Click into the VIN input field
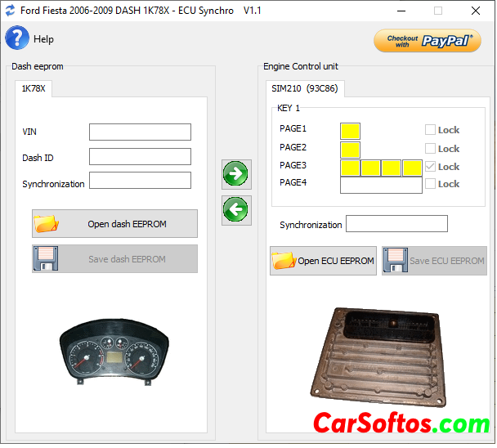 [x=140, y=132]
